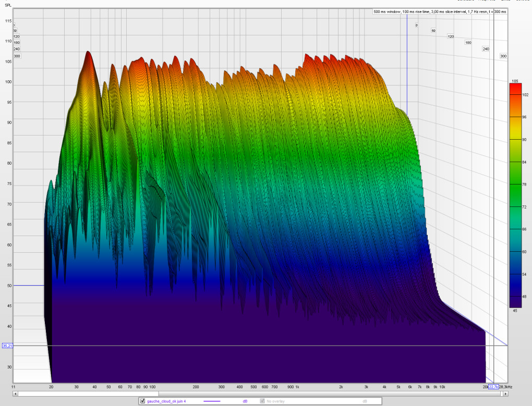Click the SPL axis label
Screen dimensions: 532x406
8,5
